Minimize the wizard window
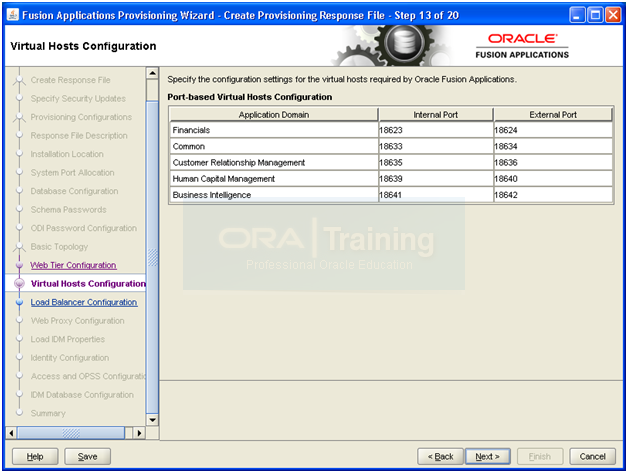628x473 pixels. (577, 15)
